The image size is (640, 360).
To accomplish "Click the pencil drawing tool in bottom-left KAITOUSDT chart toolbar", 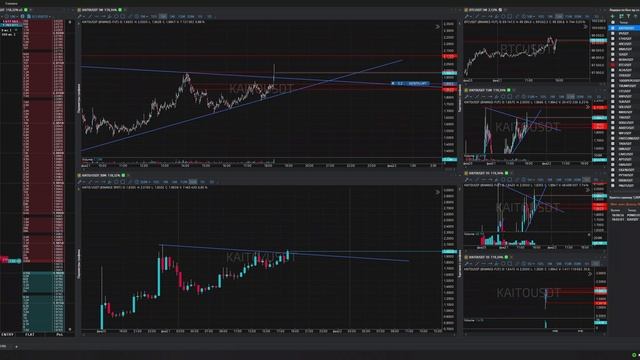I will click(x=80, y=182).
